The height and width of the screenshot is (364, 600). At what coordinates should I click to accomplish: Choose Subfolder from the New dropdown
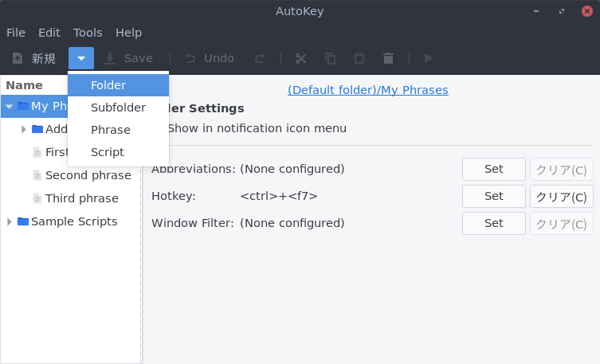118,108
